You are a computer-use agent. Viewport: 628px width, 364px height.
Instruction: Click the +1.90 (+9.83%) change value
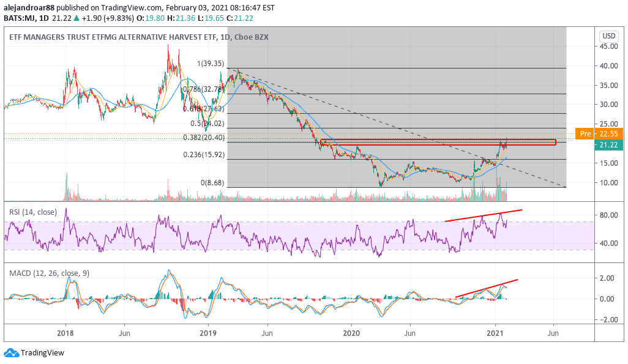coord(107,18)
